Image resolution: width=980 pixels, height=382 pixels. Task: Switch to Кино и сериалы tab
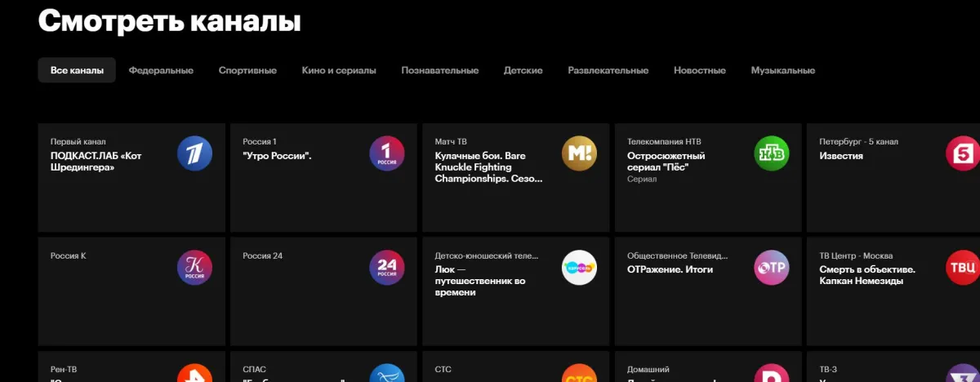[339, 70]
